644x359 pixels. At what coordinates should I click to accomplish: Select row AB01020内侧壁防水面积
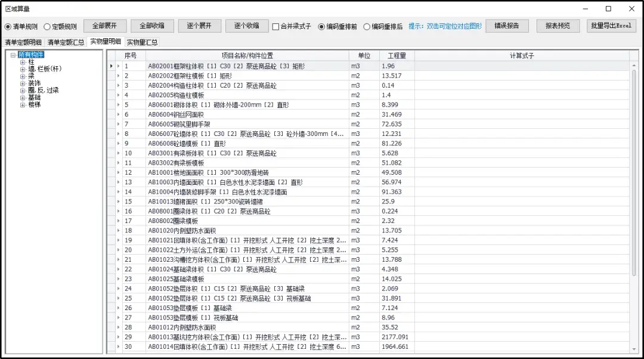pos(372,230)
